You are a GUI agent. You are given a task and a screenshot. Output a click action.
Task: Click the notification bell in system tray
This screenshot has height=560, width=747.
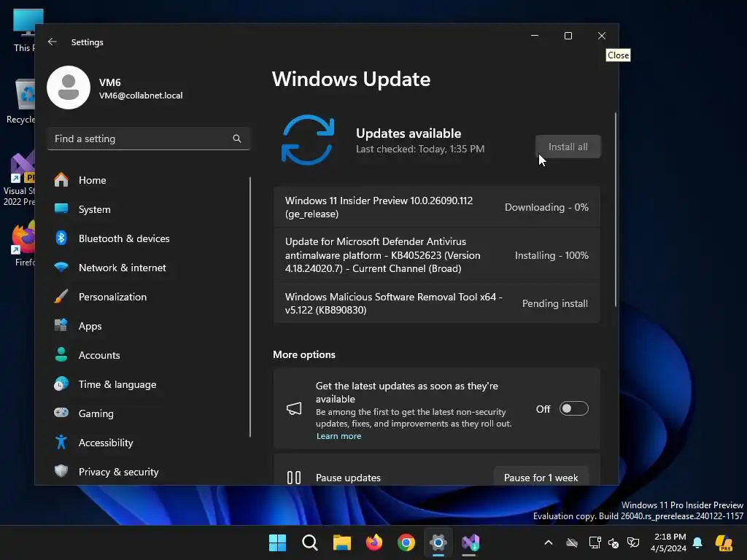click(x=697, y=542)
